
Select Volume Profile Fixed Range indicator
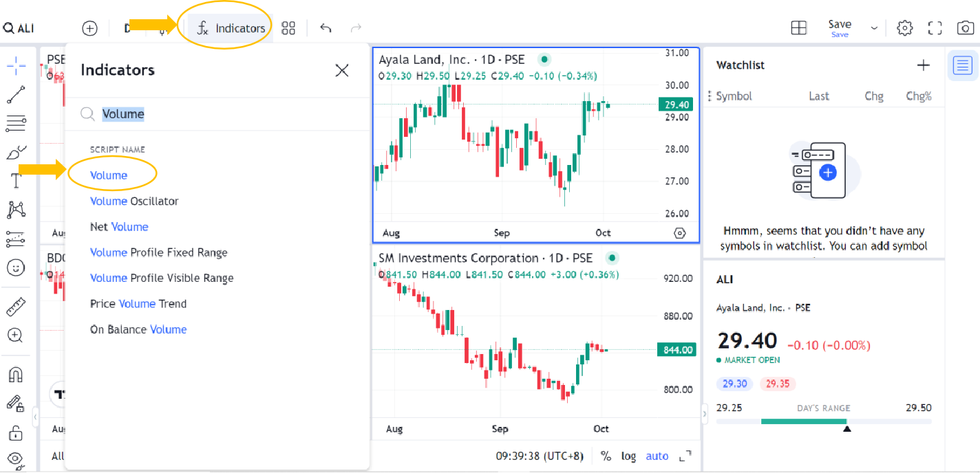159,252
